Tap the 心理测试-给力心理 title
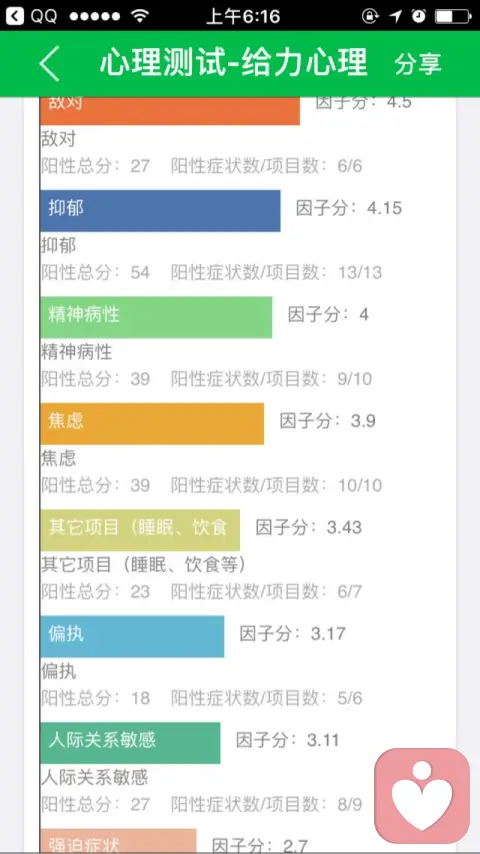The image size is (480, 854). pos(234,63)
